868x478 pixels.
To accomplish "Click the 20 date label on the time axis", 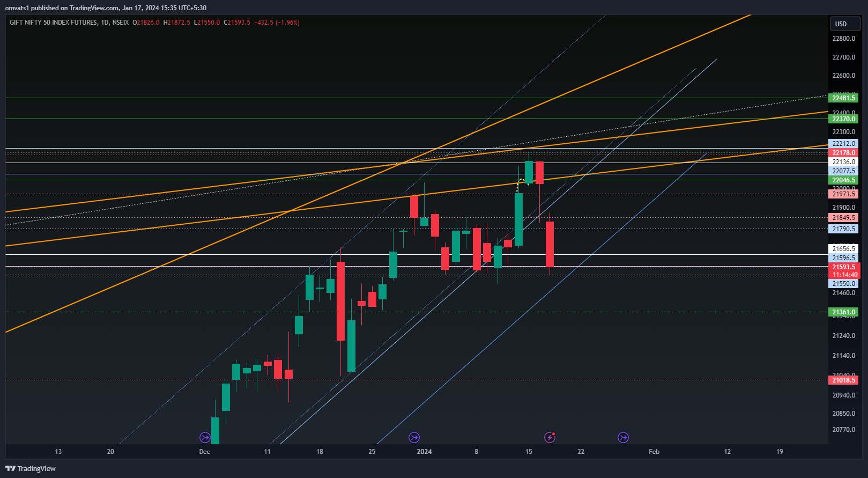I will coord(110,452).
